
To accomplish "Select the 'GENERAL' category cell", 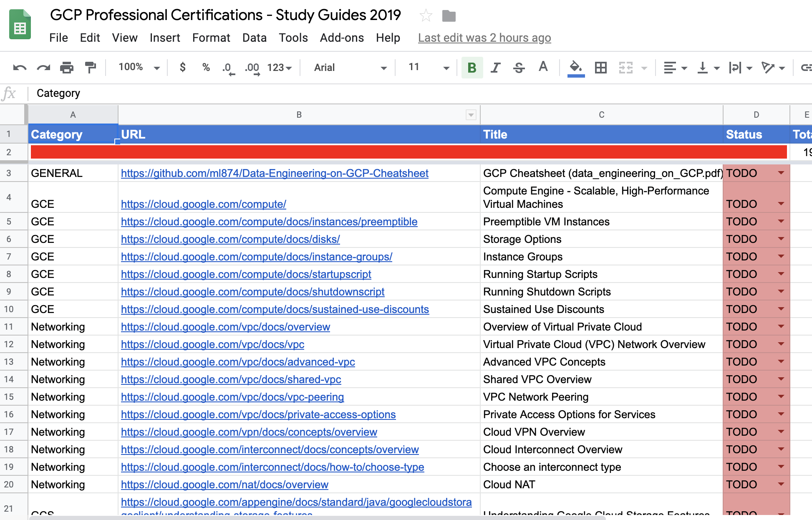I will [x=73, y=173].
